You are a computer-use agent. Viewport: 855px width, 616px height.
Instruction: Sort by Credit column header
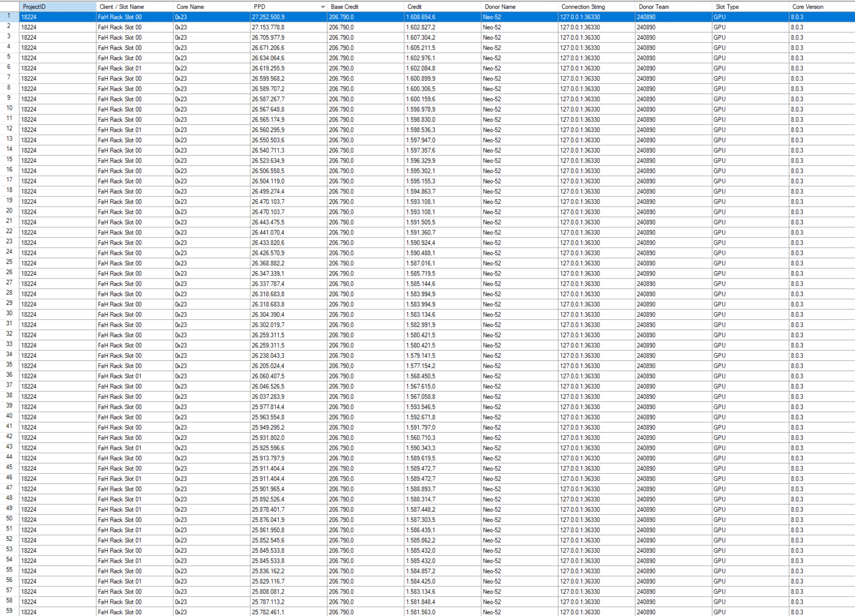(414, 7)
